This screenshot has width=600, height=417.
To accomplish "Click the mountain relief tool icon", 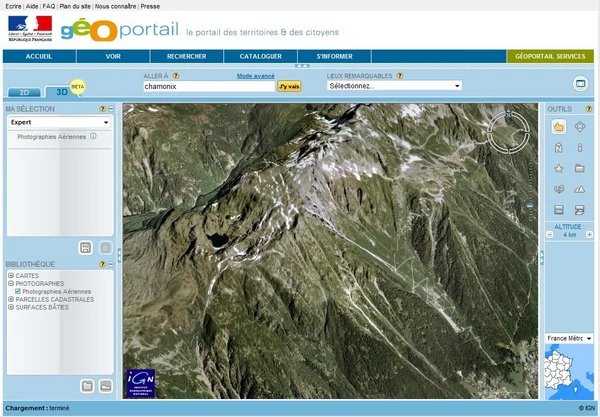I will pos(580,189).
